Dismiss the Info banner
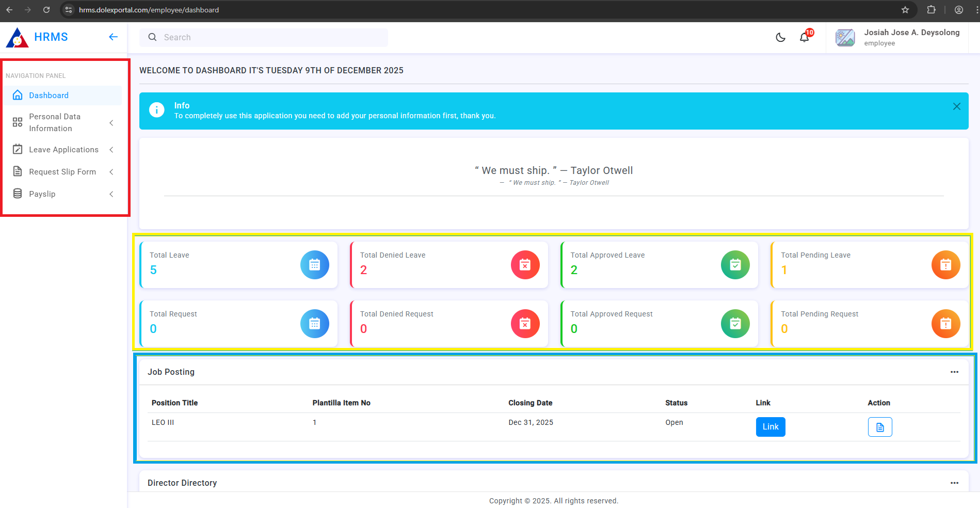 pos(956,106)
